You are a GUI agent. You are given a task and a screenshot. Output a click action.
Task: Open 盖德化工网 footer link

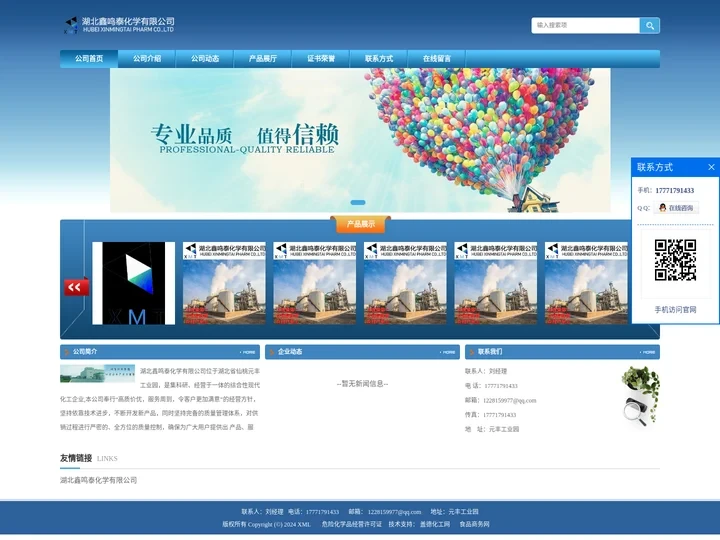point(435,524)
